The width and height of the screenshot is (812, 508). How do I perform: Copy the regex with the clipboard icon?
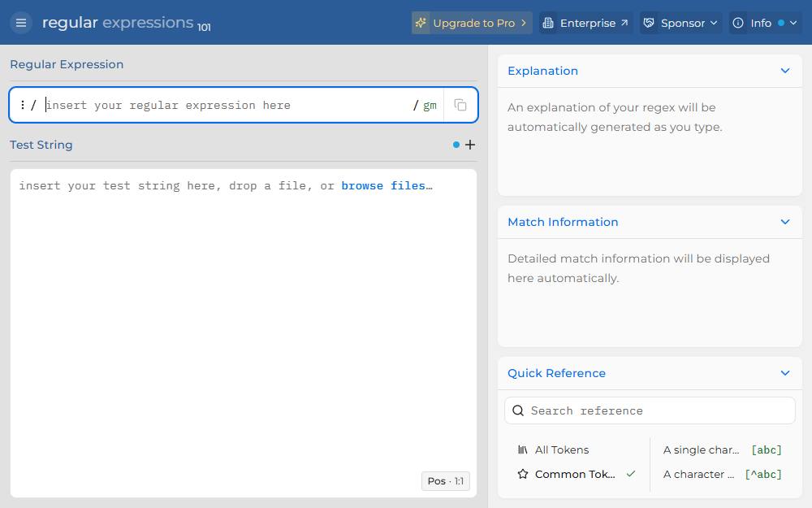click(460, 105)
